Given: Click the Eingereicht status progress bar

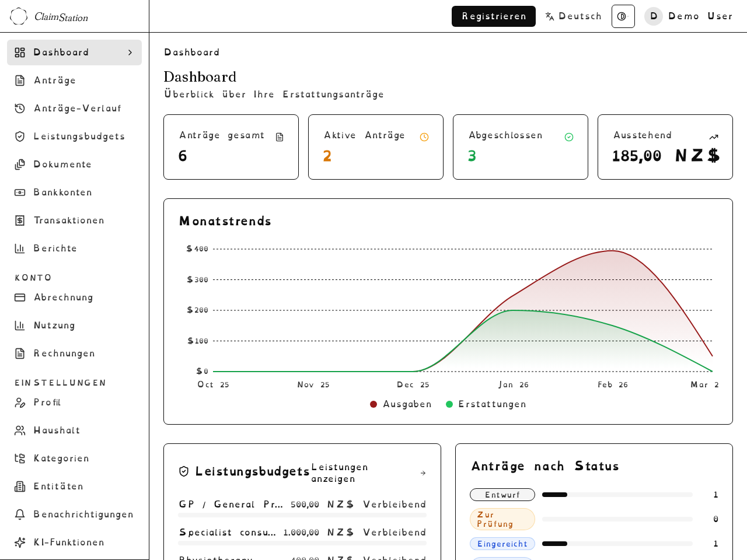Looking at the screenshot, I should pos(617,544).
